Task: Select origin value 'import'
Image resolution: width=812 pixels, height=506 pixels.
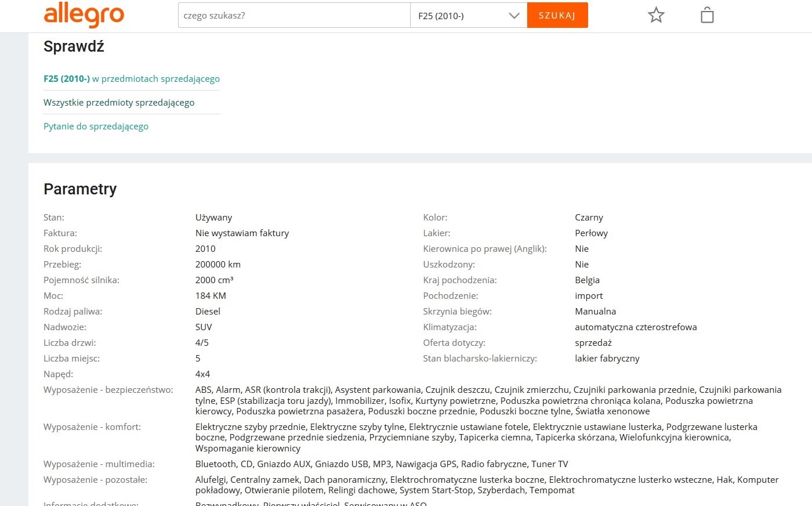Action: [x=589, y=296]
